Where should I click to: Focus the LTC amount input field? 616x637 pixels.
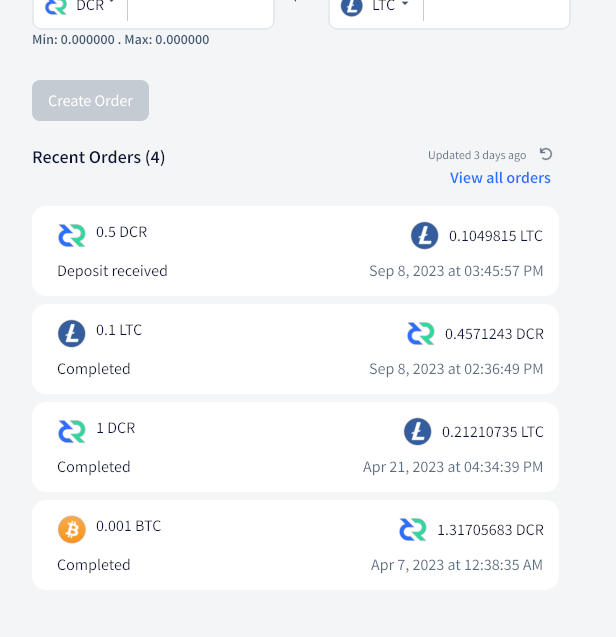click(496, 8)
